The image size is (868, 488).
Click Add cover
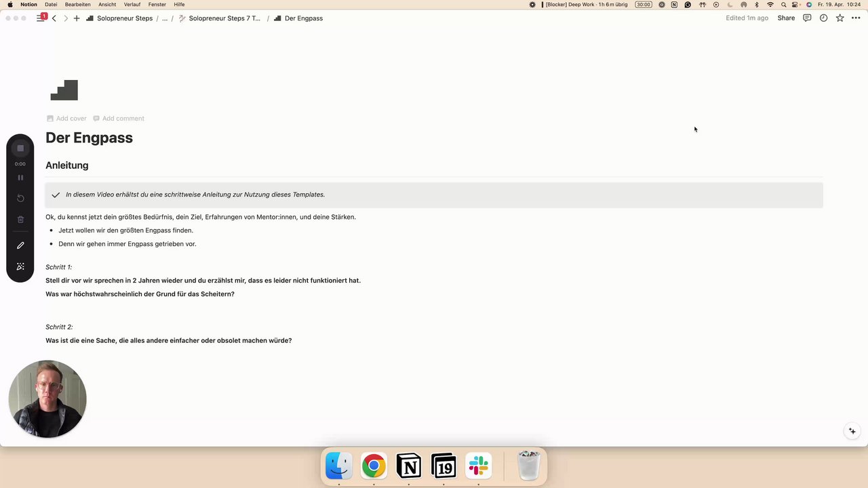coord(66,119)
